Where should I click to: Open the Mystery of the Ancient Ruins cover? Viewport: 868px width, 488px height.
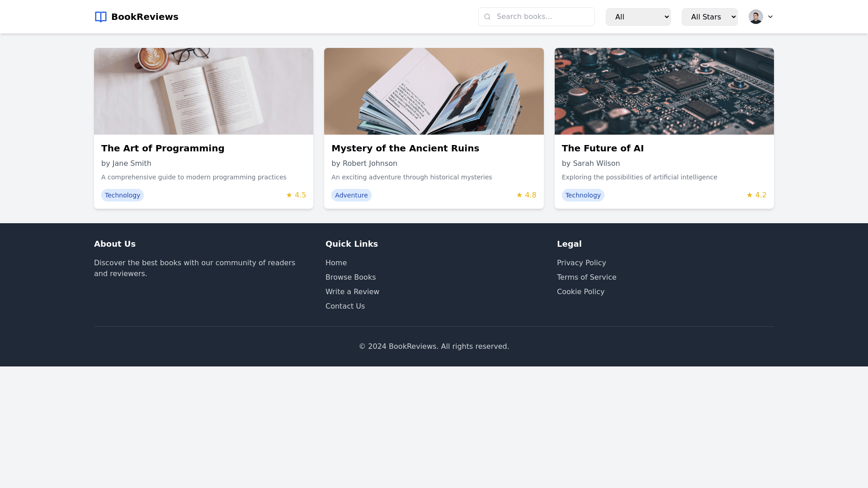pos(434,91)
